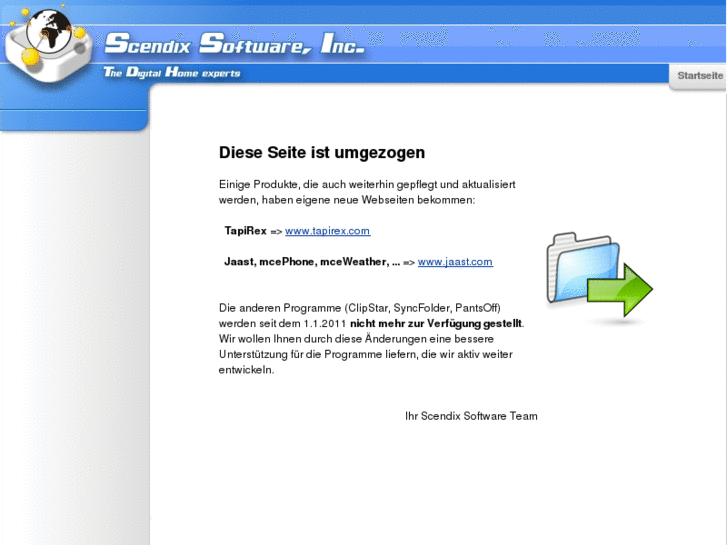This screenshot has width=727, height=545.
Task: Click the 'Jaast, mcePhone, mceWeather, ...' text
Action: pos(312,262)
